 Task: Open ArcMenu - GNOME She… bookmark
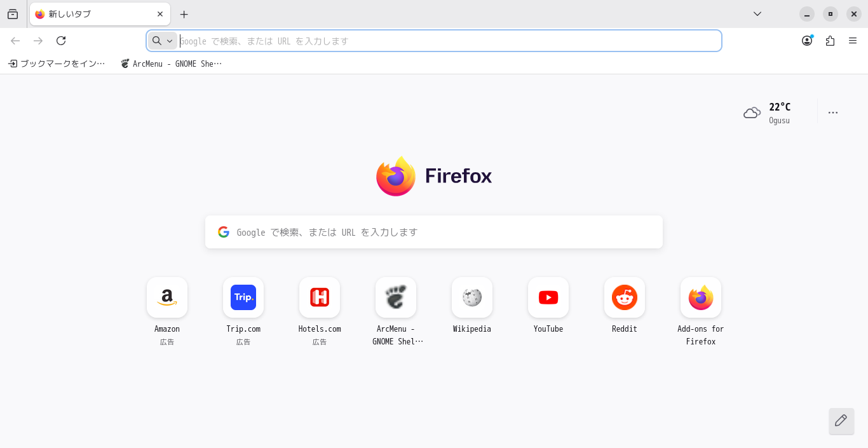[x=172, y=64]
